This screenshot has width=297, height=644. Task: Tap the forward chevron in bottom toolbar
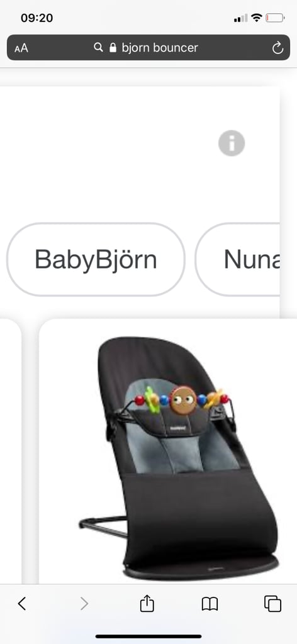(x=84, y=603)
